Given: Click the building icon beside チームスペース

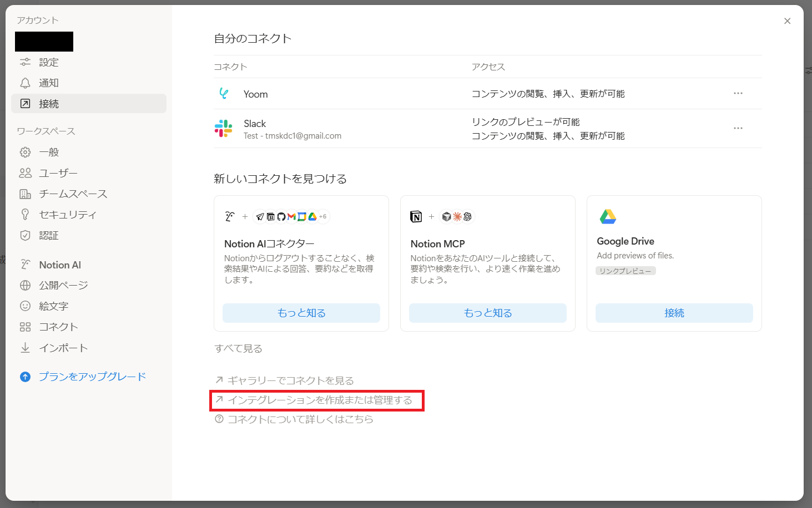Looking at the screenshot, I should 25,194.
